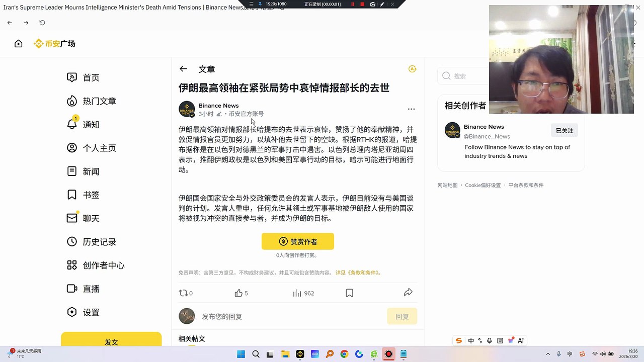Image resolution: width=644 pixels, height=362 pixels.
Task: Click the 已关注 following button
Action: (565, 130)
